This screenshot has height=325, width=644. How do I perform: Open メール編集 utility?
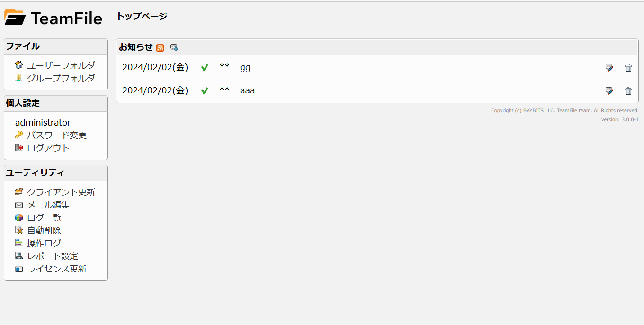pyautogui.click(x=48, y=205)
